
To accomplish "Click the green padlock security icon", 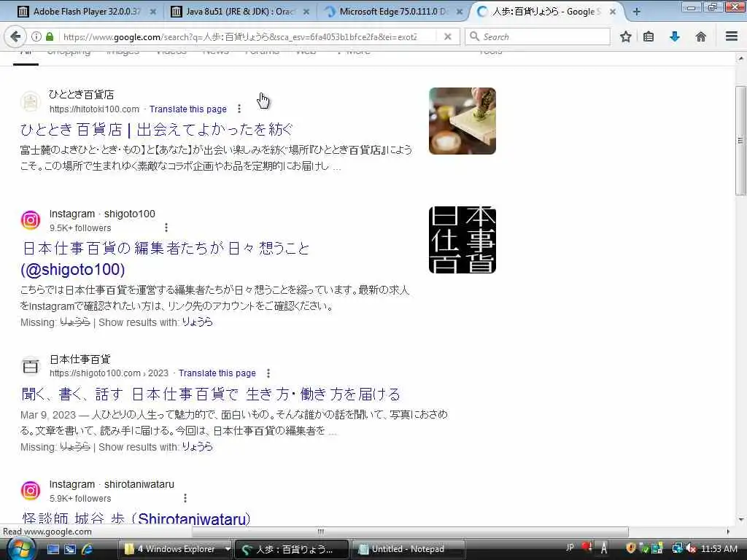I will pos(50,36).
